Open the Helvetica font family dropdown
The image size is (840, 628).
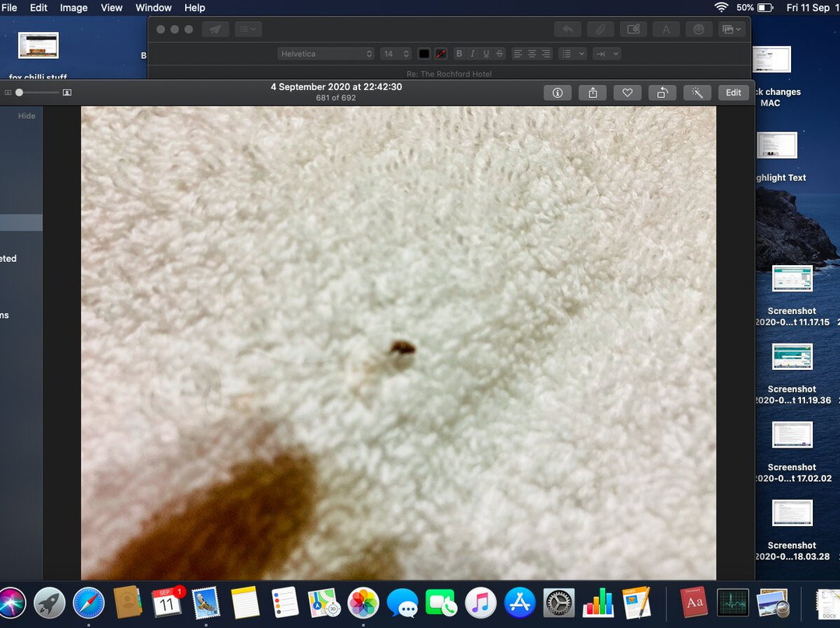tap(326, 54)
